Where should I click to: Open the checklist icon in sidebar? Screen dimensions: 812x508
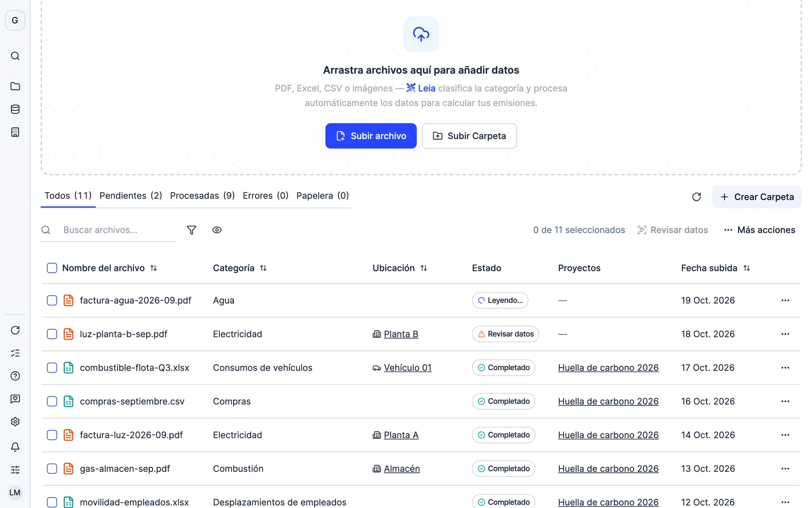[x=15, y=353]
